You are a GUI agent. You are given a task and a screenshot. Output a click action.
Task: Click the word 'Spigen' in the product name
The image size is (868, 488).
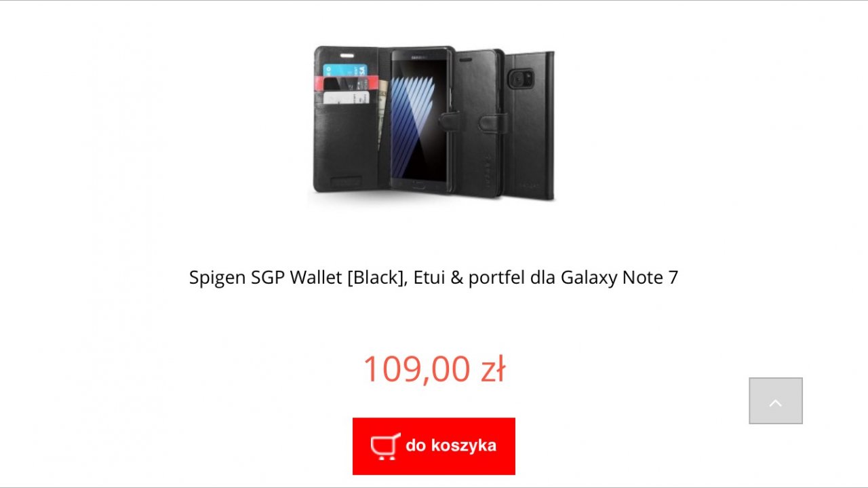pos(218,278)
